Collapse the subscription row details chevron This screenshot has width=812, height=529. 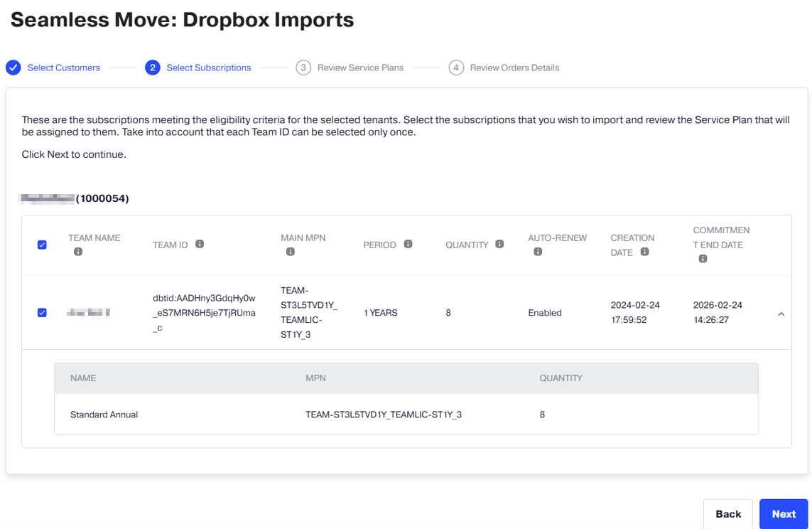[x=781, y=314]
